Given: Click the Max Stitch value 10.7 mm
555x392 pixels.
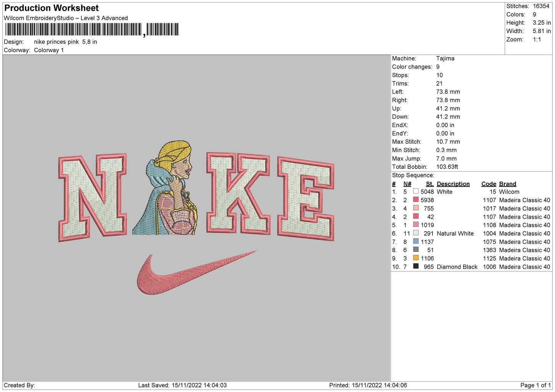Looking at the screenshot, I should point(448,142).
